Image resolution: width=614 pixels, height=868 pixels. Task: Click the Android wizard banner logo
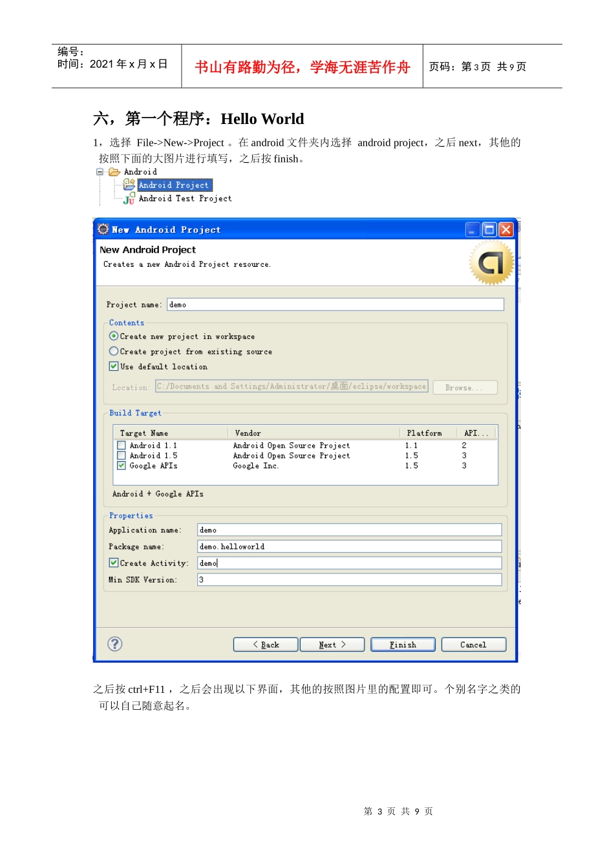pos(491,262)
